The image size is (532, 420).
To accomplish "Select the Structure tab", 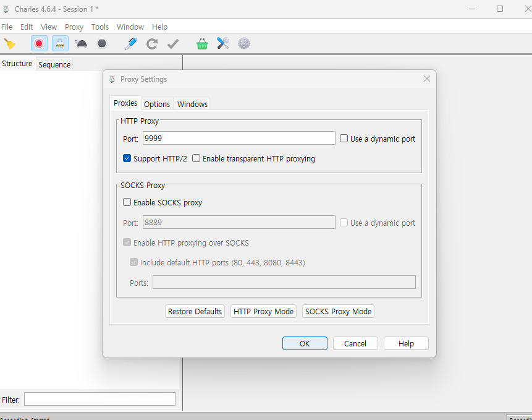I will click(17, 64).
